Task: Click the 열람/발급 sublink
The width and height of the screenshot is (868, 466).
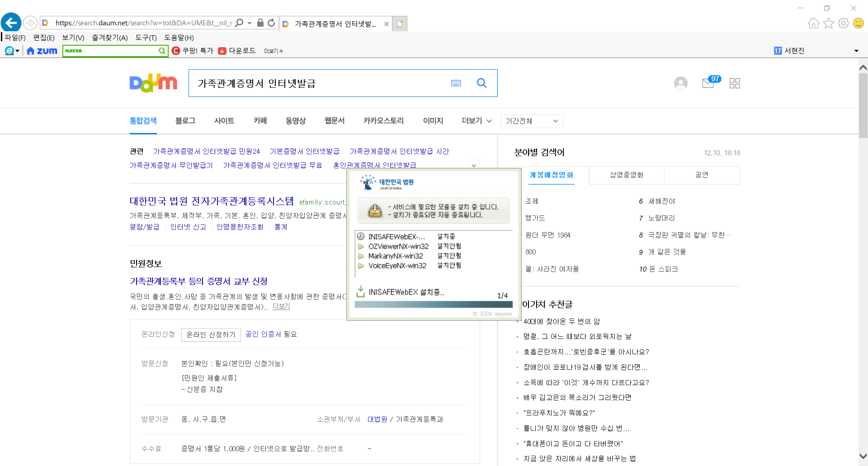Action: [x=145, y=227]
